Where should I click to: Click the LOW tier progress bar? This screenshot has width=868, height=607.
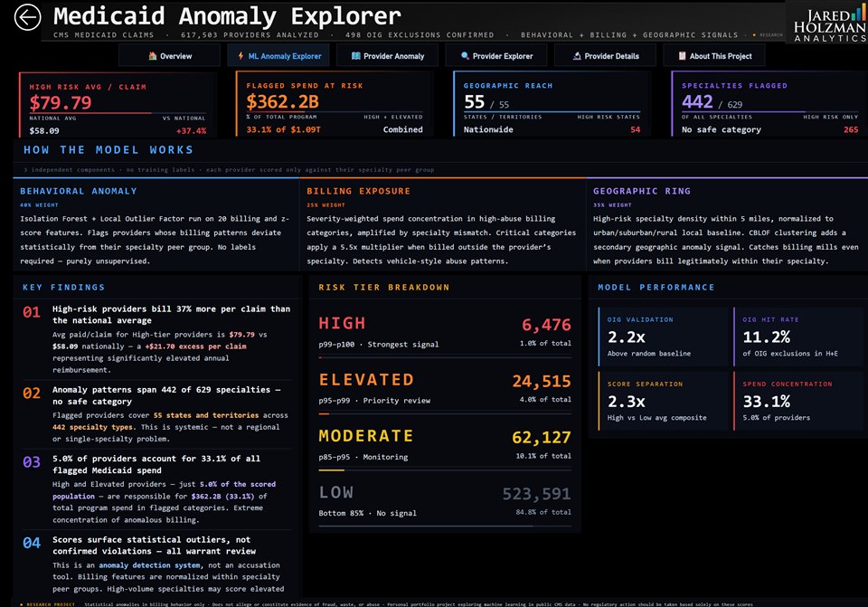tap(445, 526)
